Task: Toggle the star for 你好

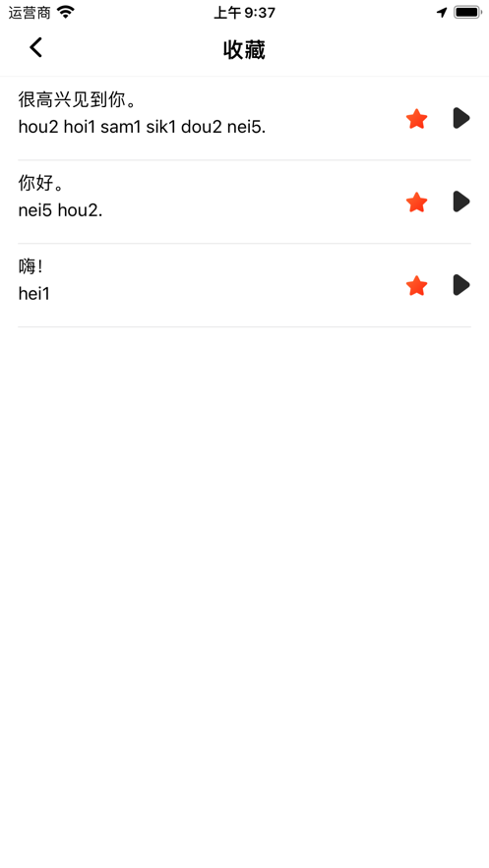Action: coord(416,203)
